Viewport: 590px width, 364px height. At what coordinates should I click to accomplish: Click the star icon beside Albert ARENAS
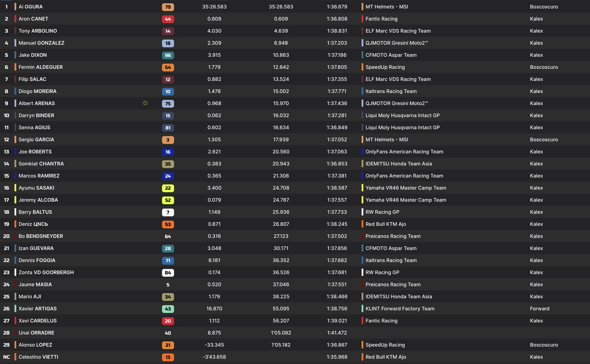click(145, 103)
